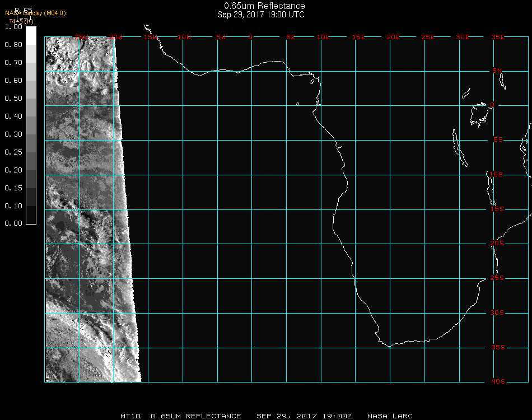Click the 0.65UM REFLECTANCE footer caption
Screen dimensions: 532x420
(196, 416)
